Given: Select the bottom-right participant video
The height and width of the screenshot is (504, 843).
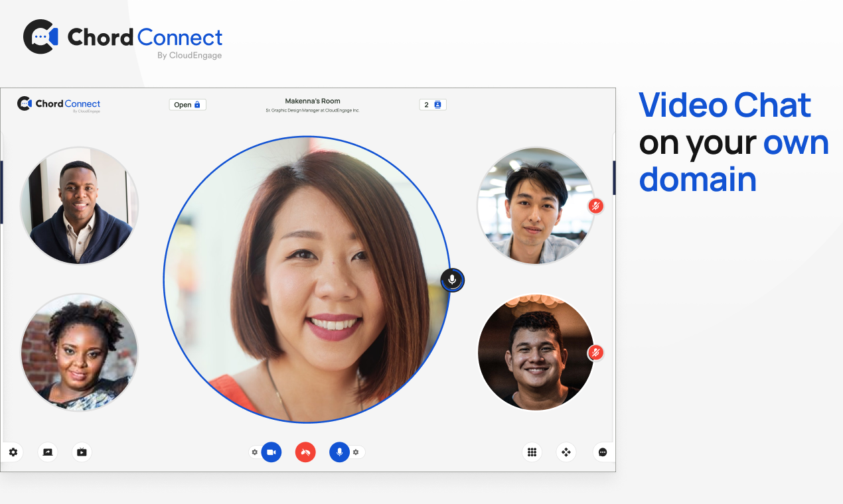Looking at the screenshot, I should click(536, 352).
